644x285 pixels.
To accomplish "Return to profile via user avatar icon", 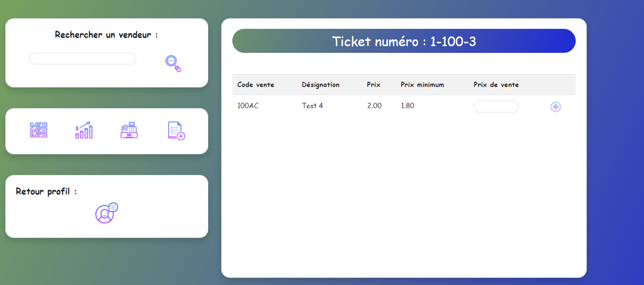I will [106, 213].
